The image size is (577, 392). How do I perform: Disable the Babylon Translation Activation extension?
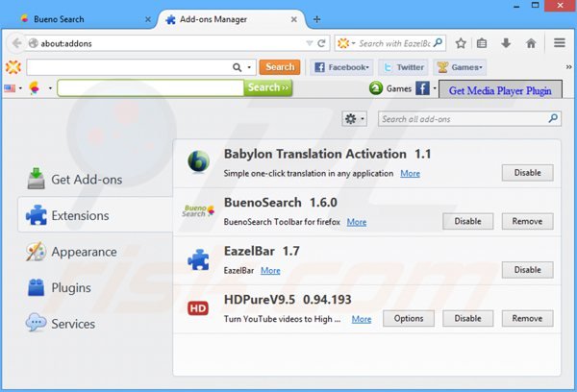tap(527, 173)
